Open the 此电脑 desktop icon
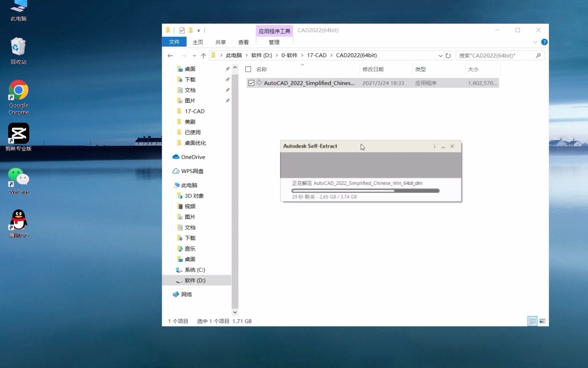 click(18, 11)
